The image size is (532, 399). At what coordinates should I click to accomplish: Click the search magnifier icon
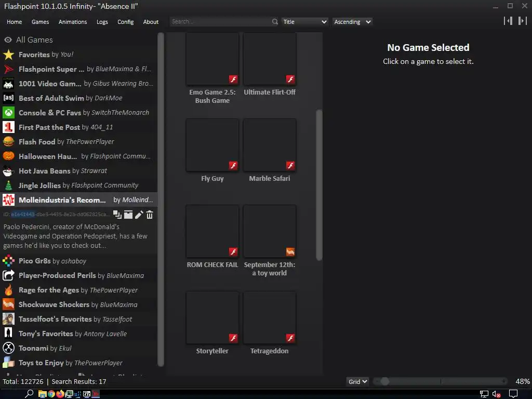[275, 22]
